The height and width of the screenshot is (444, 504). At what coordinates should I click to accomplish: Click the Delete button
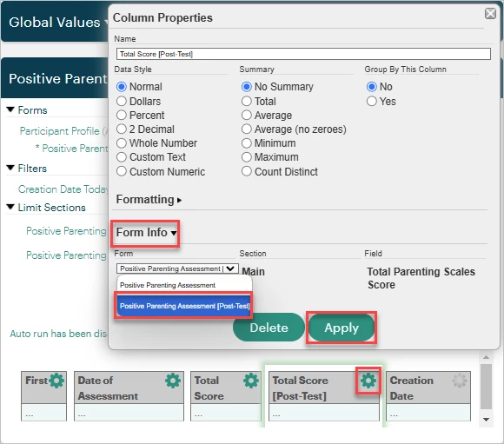coord(269,328)
